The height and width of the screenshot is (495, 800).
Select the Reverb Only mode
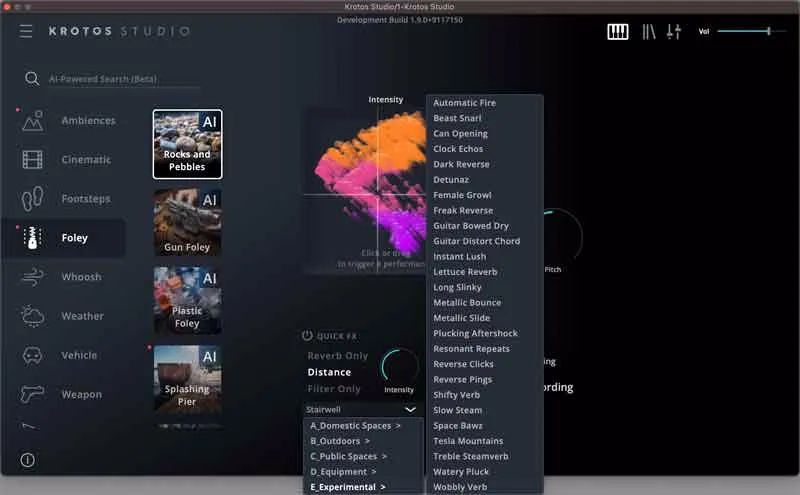coord(337,356)
